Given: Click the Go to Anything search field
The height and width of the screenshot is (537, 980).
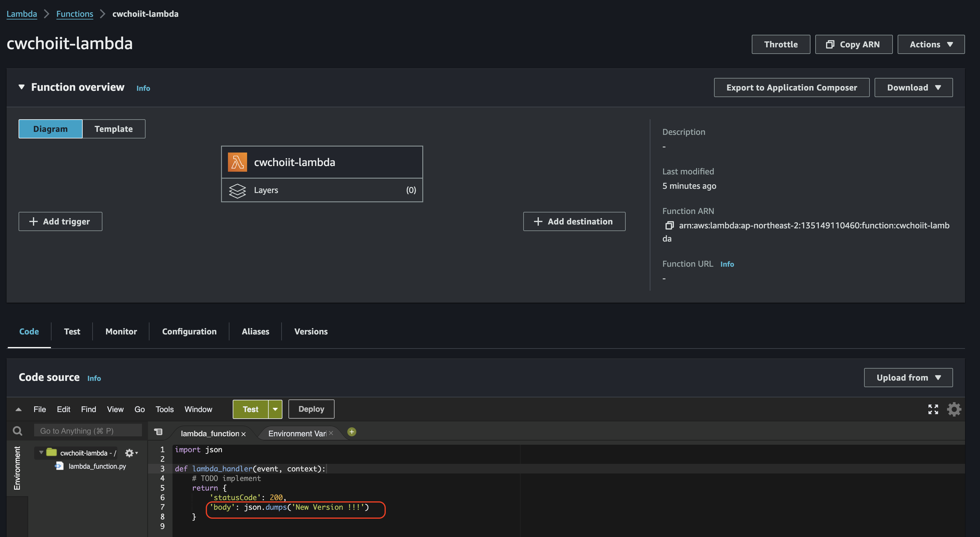Looking at the screenshot, I should point(87,431).
